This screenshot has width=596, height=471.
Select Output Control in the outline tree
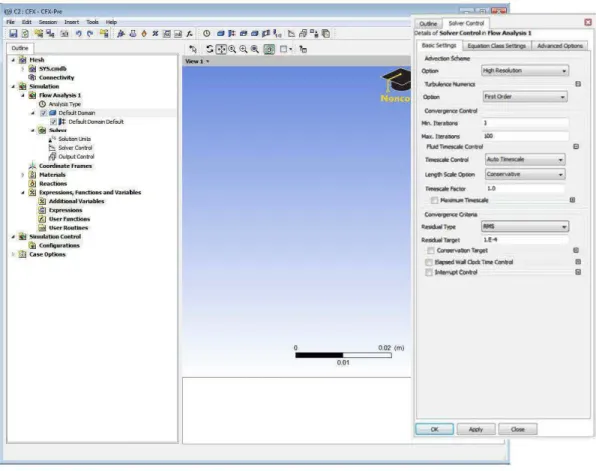click(x=76, y=157)
